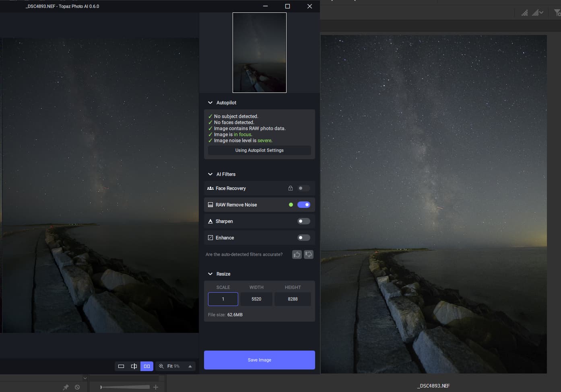Turn off RAW Remove Noise toggle

point(303,205)
